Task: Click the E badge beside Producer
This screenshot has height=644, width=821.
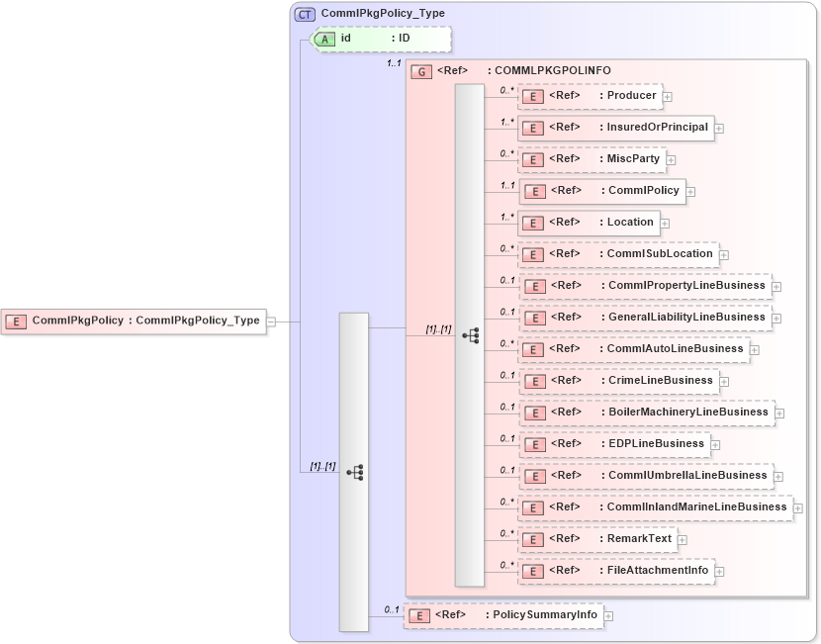Action: click(534, 96)
